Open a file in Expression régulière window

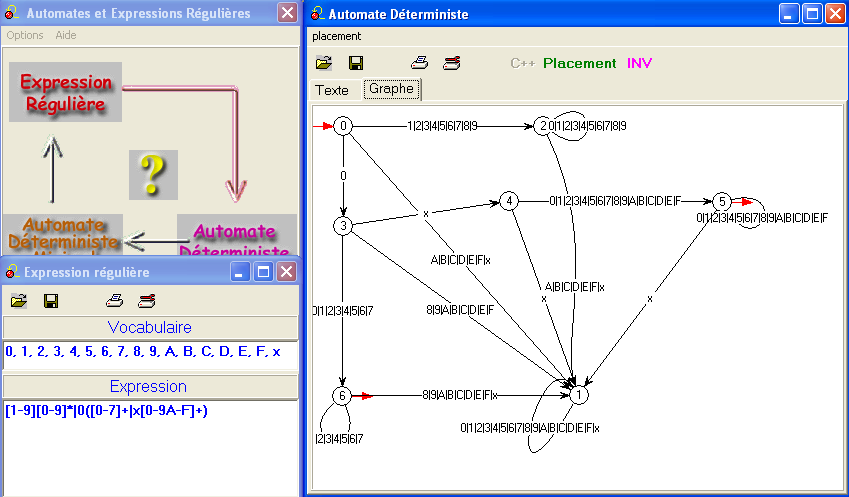click(x=19, y=300)
